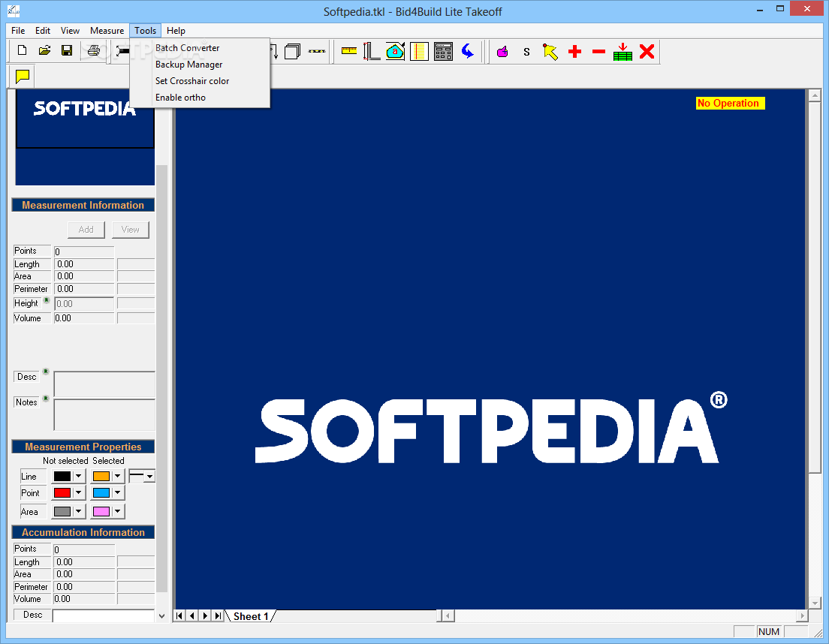Jump to the last sheet arrow
The image size is (829, 644).
[x=218, y=615]
